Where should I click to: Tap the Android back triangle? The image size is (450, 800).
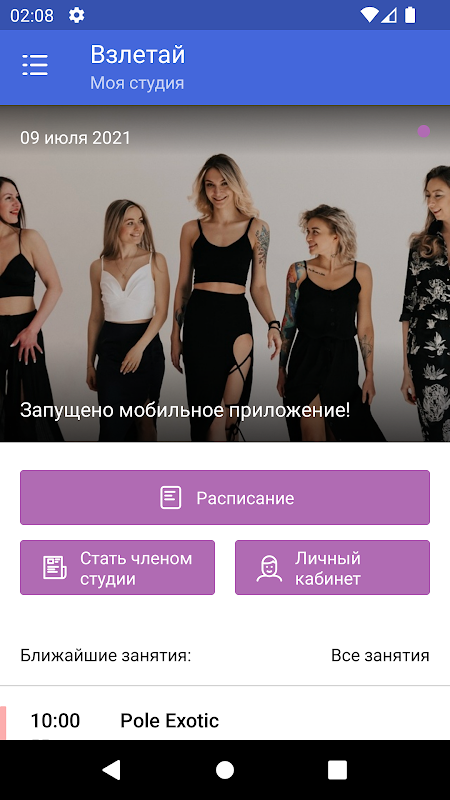(111, 770)
